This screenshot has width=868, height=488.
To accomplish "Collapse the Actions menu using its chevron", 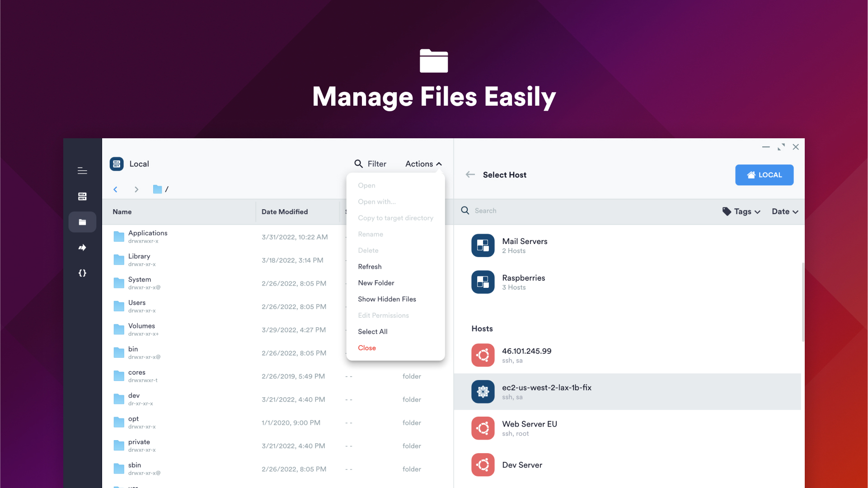I will tap(439, 164).
